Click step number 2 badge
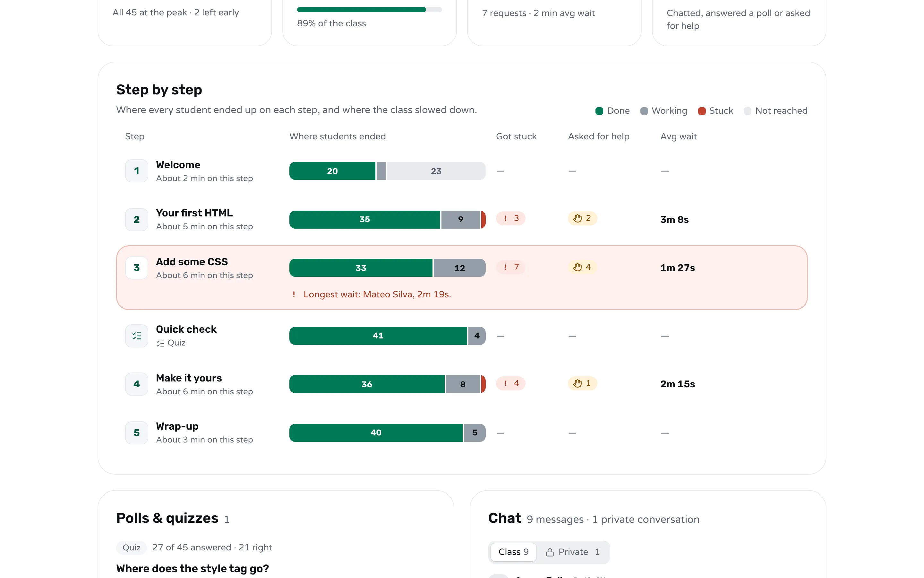924x578 pixels. coord(137,219)
